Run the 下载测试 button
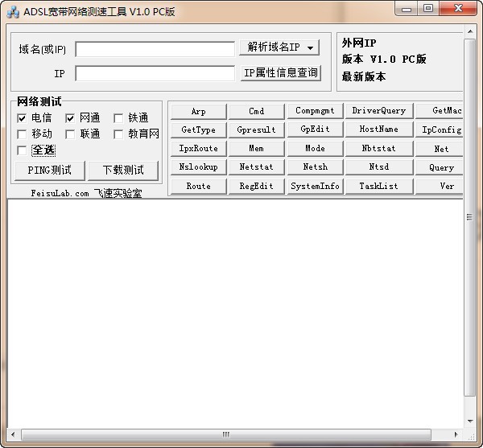This screenshot has width=483, height=448. (x=122, y=171)
